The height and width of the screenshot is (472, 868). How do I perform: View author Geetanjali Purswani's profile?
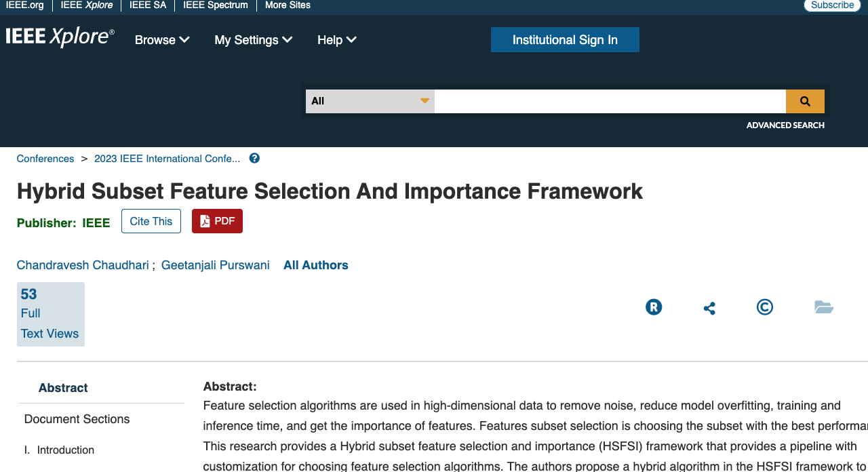coord(215,264)
